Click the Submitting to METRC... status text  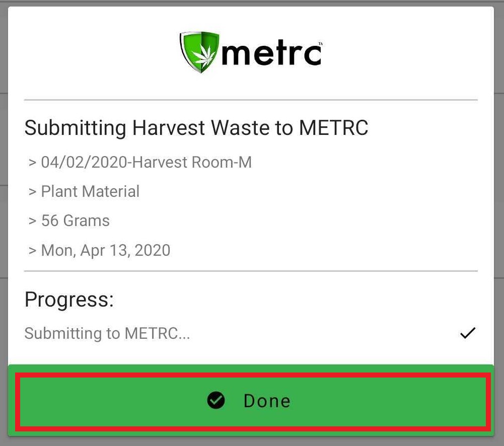[x=107, y=333]
